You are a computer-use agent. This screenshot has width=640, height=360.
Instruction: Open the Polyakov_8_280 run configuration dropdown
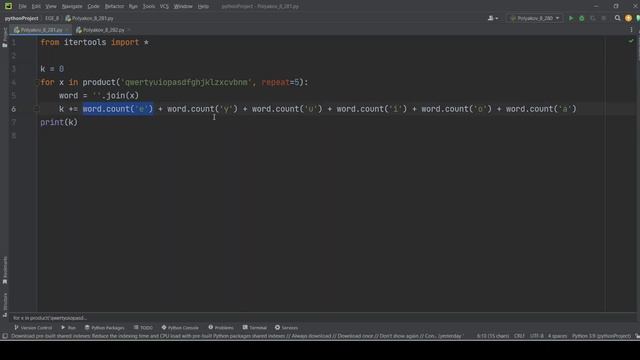click(x=535, y=18)
